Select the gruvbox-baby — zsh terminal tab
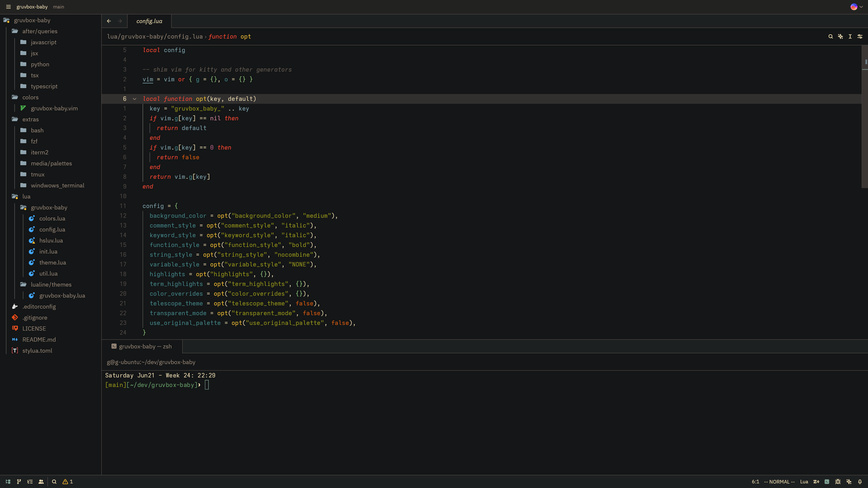The image size is (868, 488). click(142, 346)
